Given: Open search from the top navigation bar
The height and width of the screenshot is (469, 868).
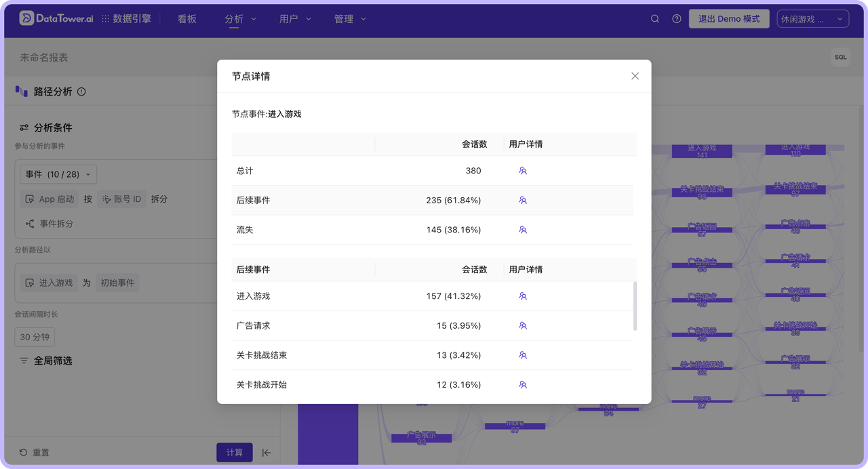Looking at the screenshot, I should (x=654, y=18).
